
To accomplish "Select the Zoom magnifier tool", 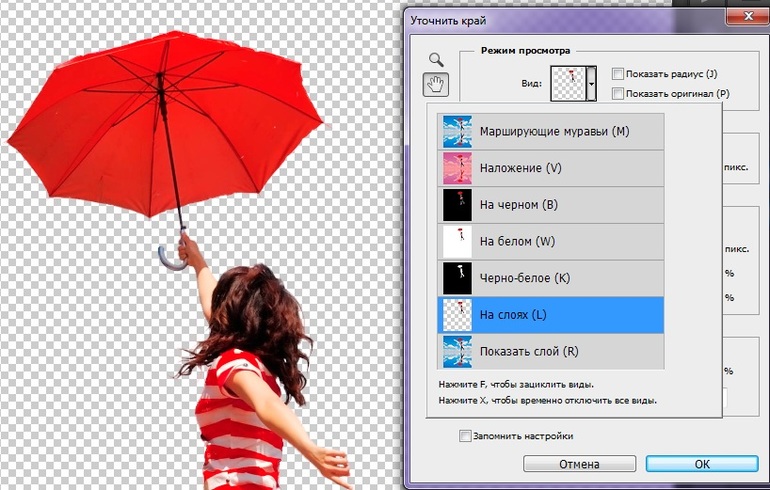I will click(435, 60).
